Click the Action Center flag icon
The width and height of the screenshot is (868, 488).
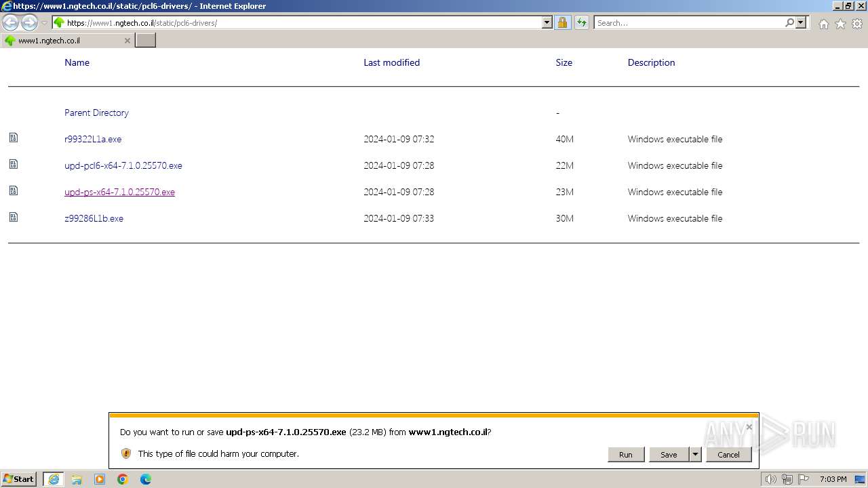pyautogui.click(x=804, y=479)
